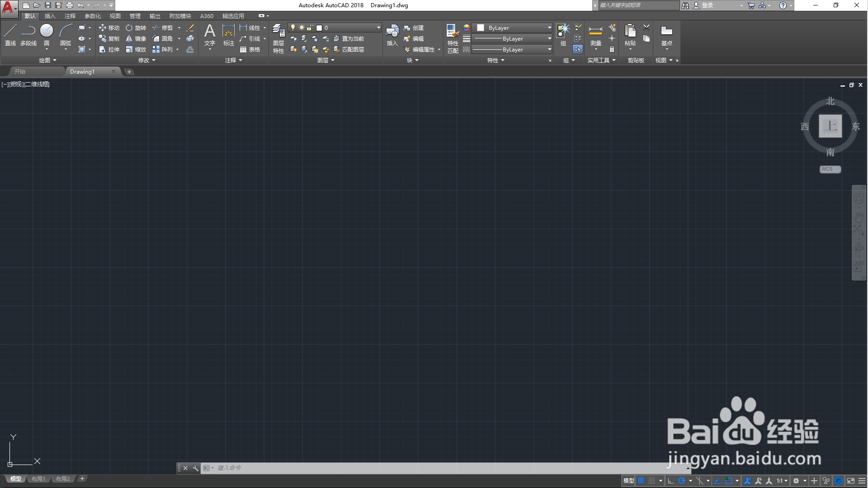Switch to the 参数化 ribbon tab

point(93,16)
